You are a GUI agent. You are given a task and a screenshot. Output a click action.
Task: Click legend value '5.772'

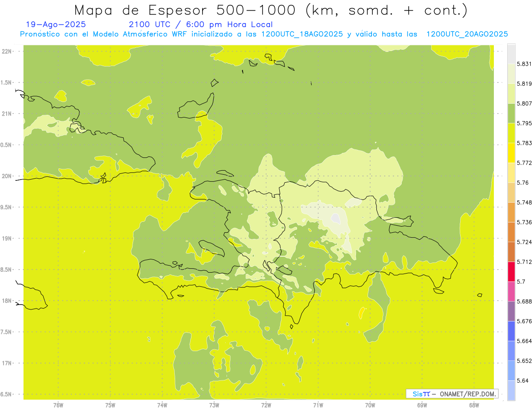tap(524, 163)
